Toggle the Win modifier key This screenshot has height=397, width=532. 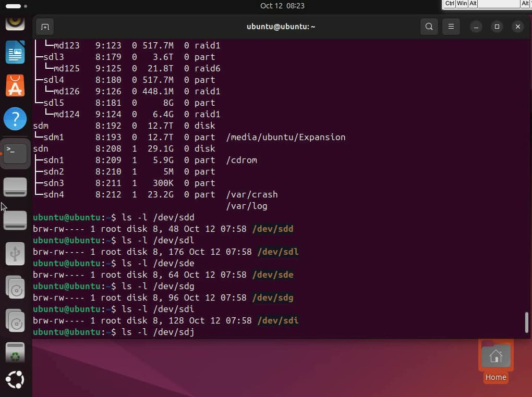(462, 4)
